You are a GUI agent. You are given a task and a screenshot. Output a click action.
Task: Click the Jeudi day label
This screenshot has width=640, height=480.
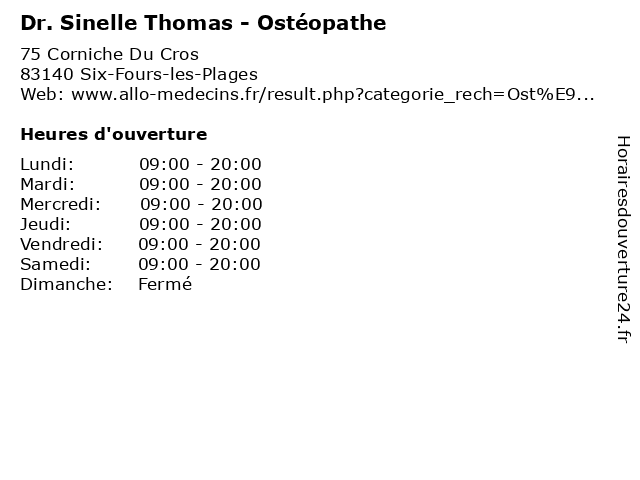tap(45, 224)
